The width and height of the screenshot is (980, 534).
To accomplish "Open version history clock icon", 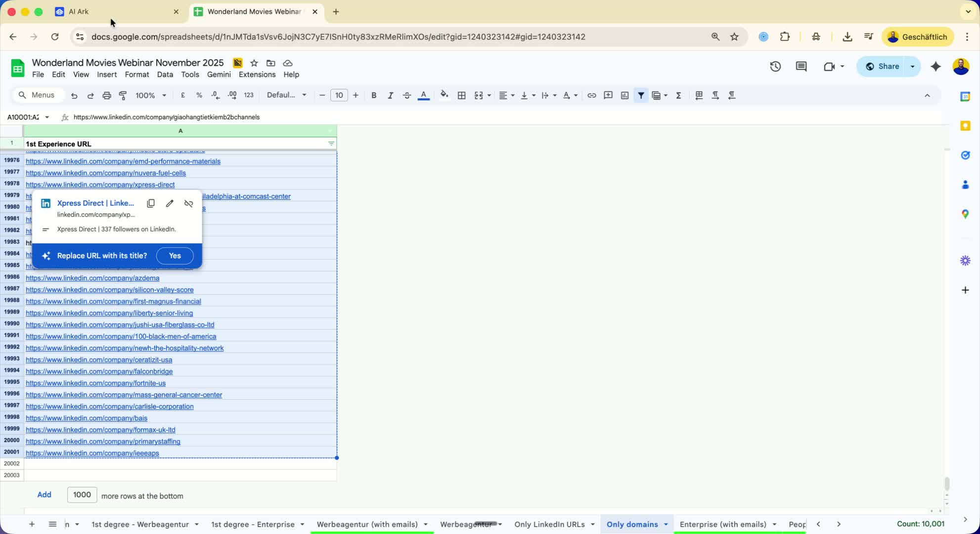I will tap(775, 66).
